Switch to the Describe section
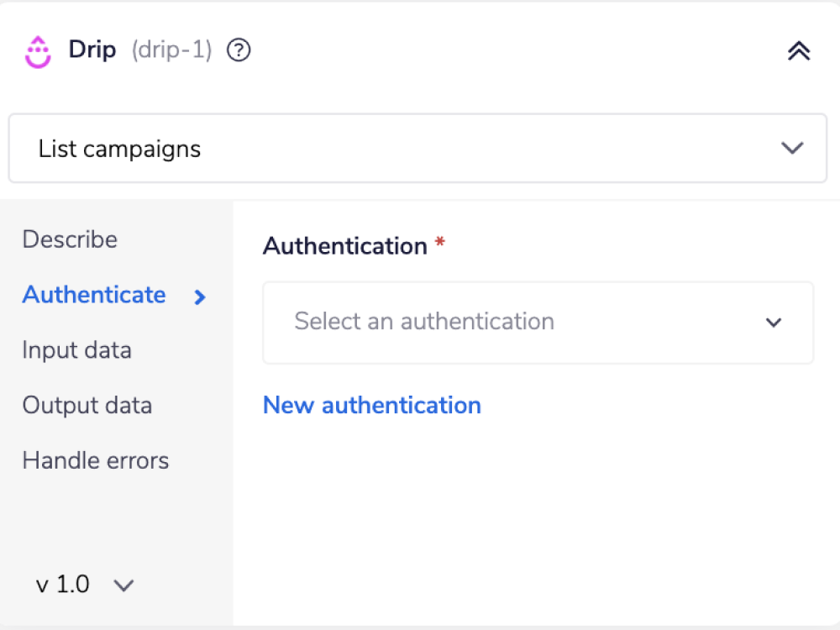This screenshot has width=840, height=630. [70, 239]
